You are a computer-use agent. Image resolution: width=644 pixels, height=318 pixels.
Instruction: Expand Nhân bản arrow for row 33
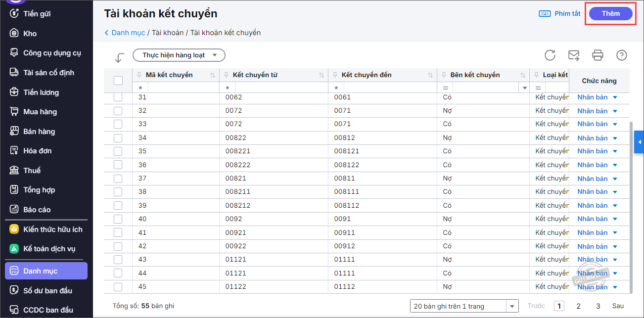[615, 124]
